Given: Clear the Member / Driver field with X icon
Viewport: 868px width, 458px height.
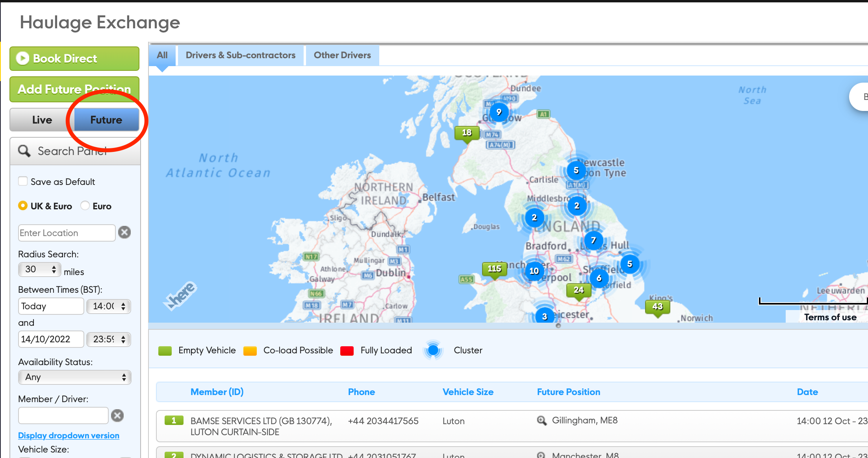Looking at the screenshot, I should [117, 416].
